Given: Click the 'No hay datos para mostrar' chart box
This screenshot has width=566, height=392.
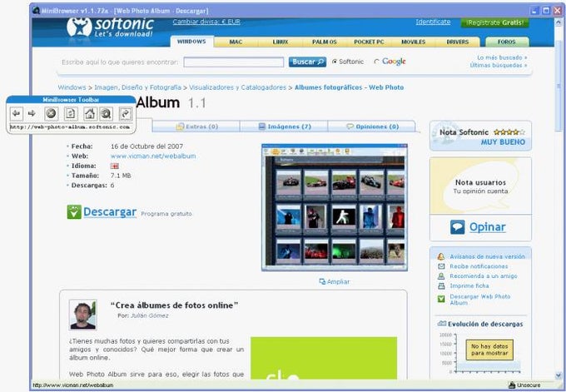Looking at the screenshot, I should pyautogui.click(x=489, y=350).
